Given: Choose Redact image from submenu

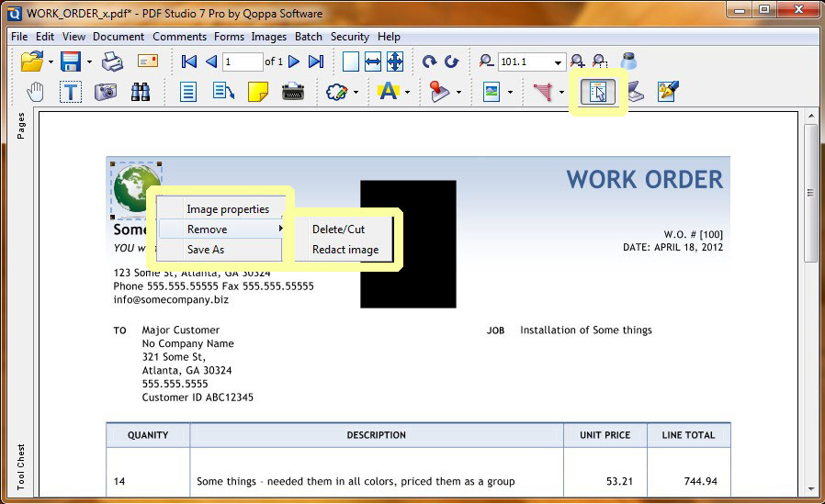Looking at the screenshot, I should (x=345, y=250).
